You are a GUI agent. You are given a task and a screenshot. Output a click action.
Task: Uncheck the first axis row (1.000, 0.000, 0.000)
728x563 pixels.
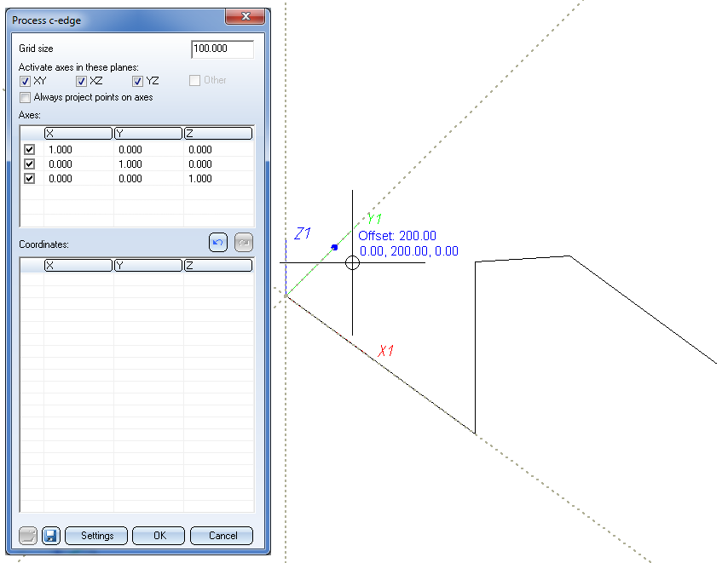[x=30, y=150]
